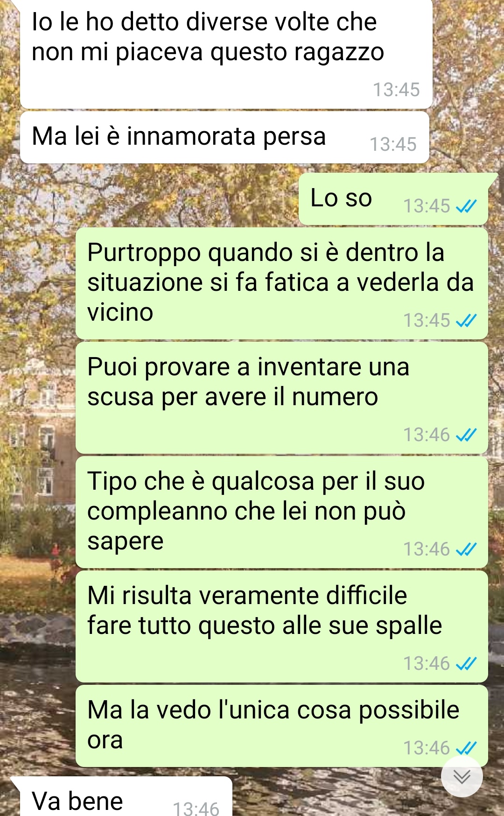Image resolution: width=504 pixels, height=816 pixels.
Task: Tap the 13:46 timestamp next to 'Va bene'
Action: coord(196,809)
